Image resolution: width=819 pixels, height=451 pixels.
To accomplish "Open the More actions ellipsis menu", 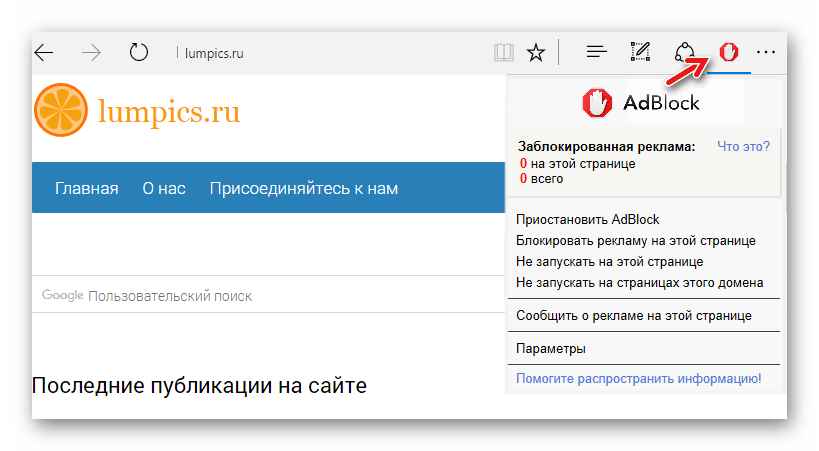I will [766, 53].
